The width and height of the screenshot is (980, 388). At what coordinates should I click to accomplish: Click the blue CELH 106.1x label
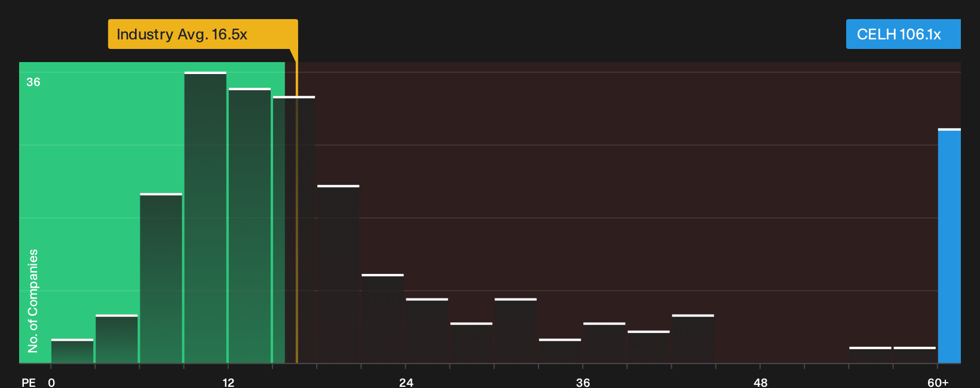[x=903, y=34]
